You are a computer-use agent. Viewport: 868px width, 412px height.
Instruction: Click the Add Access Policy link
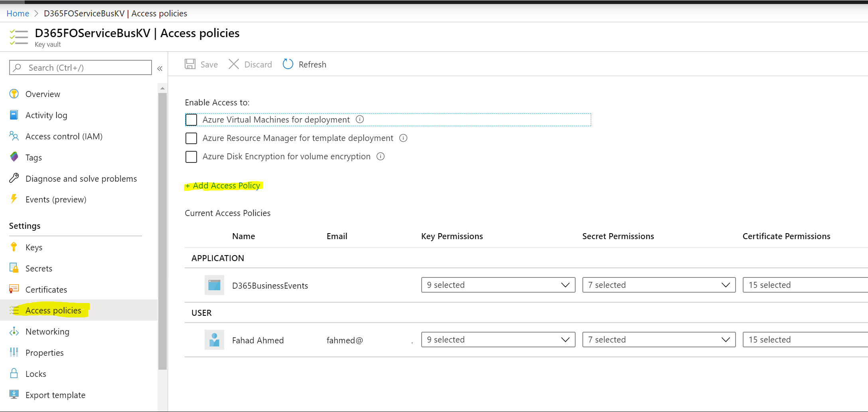click(x=223, y=186)
